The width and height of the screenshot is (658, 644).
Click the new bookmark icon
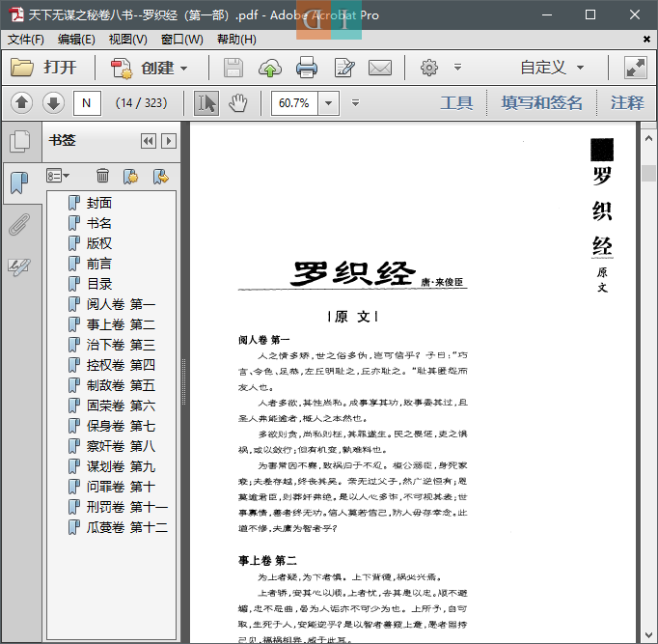[131, 177]
